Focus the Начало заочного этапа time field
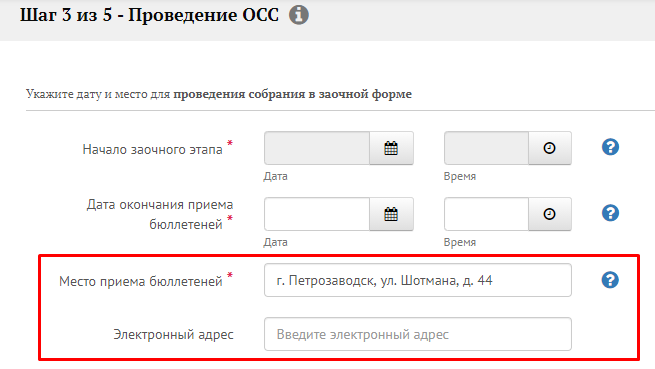This screenshot has height=369, width=655. [x=487, y=148]
